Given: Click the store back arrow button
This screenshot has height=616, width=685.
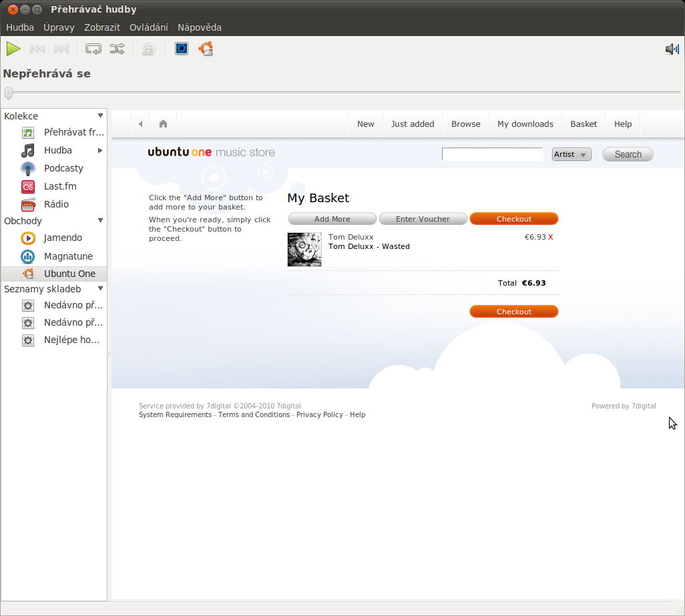Looking at the screenshot, I should tap(140, 124).
